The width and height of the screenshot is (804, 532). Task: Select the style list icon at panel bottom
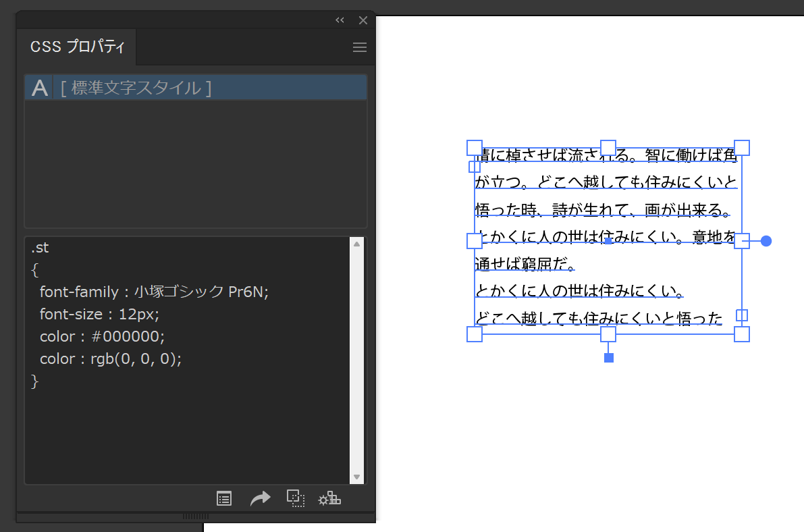pyautogui.click(x=223, y=498)
